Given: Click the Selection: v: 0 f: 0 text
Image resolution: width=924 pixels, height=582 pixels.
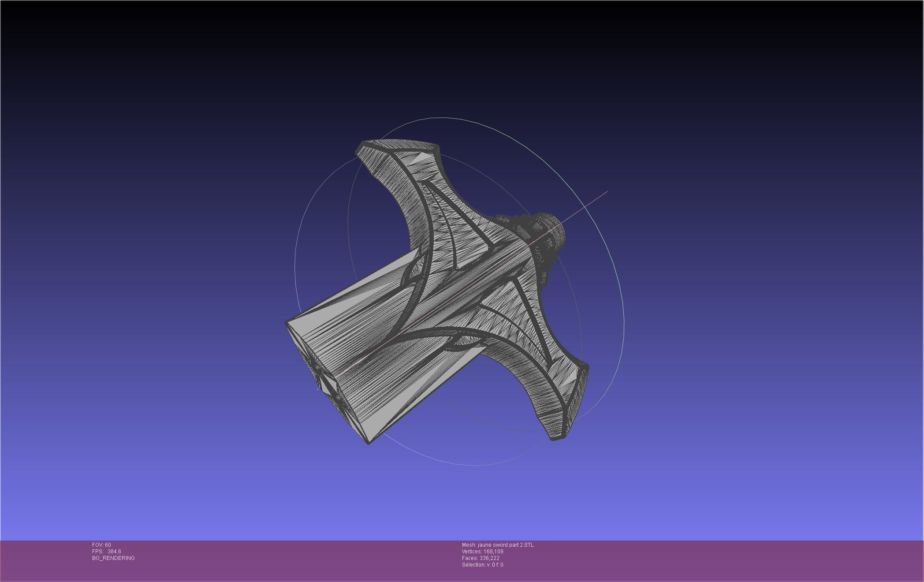Looking at the screenshot, I should click(x=482, y=564).
